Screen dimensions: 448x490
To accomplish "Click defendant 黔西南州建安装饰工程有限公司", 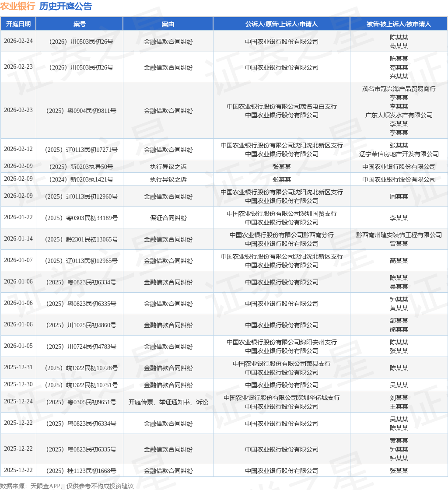I will 399,235.
